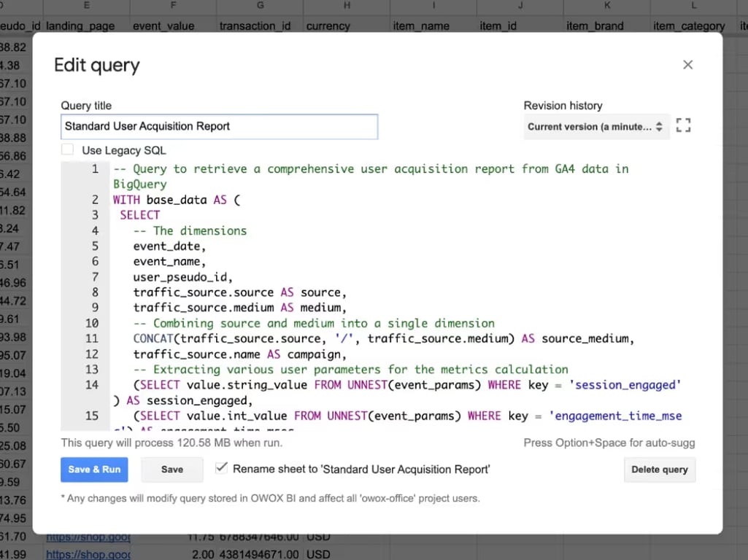The height and width of the screenshot is (560, 748).
Task: Click the 4381494671.00 cell in sheet
Action: point(259,554)
